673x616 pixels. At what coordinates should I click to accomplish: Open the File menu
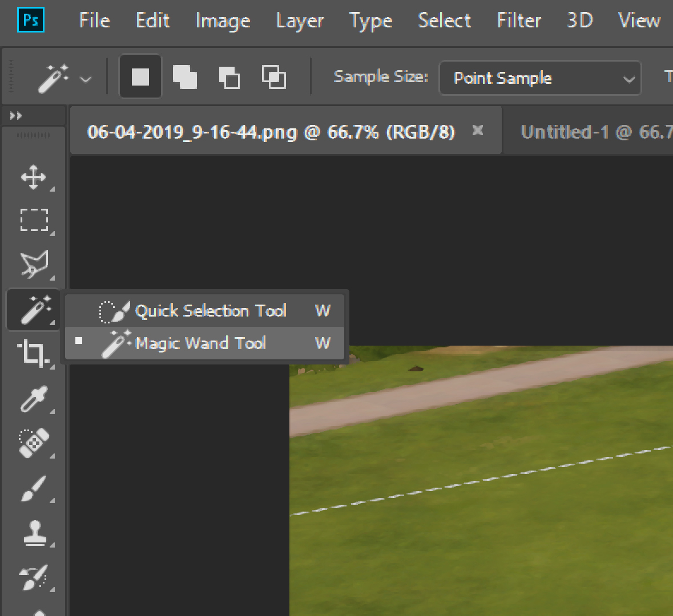(x=95, y=20)
